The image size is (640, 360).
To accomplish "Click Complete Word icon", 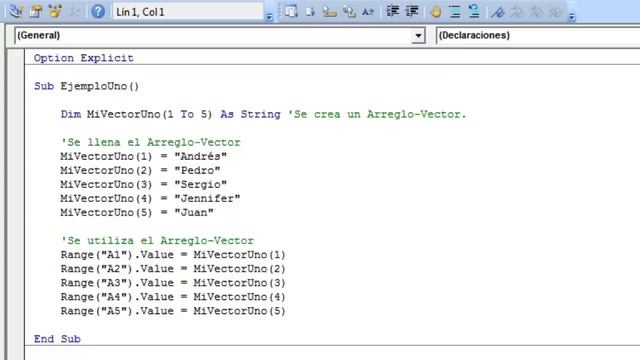I will (x=368, y=12).
